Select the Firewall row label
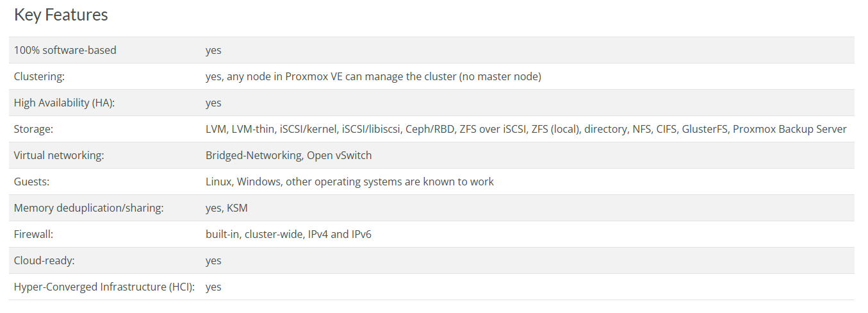The width and height of the screenshot is (868, 313). point(33,234)
